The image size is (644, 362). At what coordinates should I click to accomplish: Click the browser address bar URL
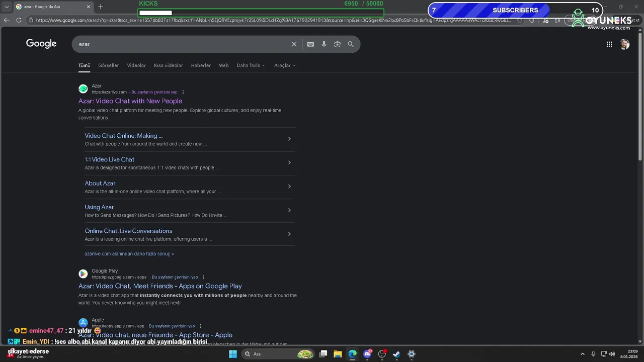pyautogui.click(x=274, y=20)
